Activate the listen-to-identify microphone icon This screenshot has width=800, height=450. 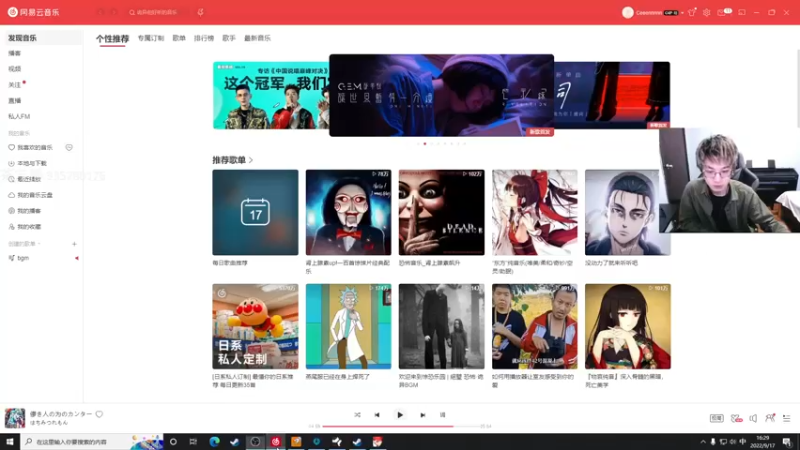coord(201,12)
